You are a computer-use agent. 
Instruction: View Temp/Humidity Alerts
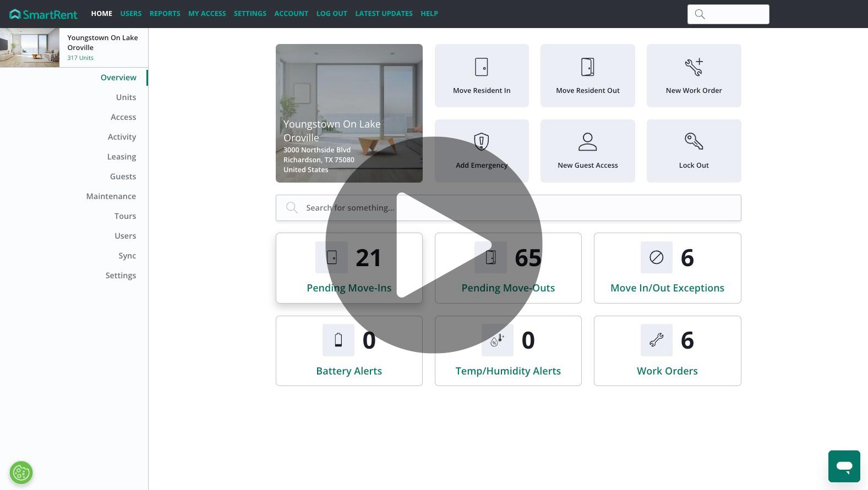[508, 371]
